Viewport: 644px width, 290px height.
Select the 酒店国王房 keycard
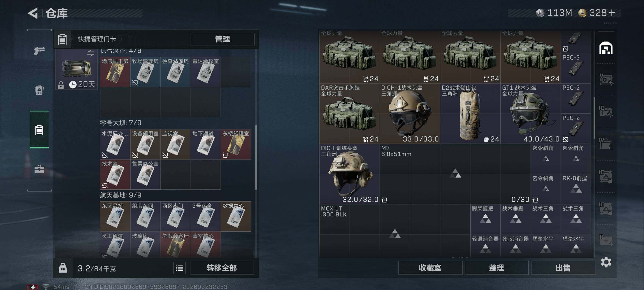[115, 72]
